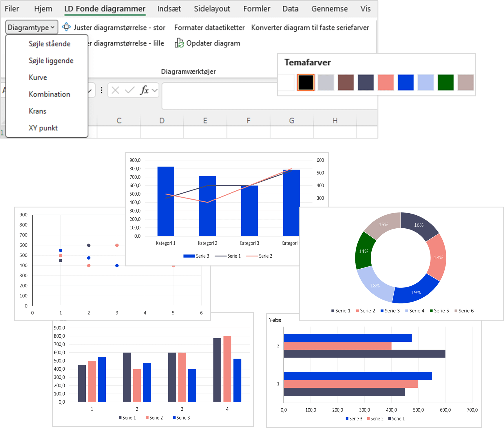
Task: Click Formater dataetiketter button
Action: click(x=209, y=28)
